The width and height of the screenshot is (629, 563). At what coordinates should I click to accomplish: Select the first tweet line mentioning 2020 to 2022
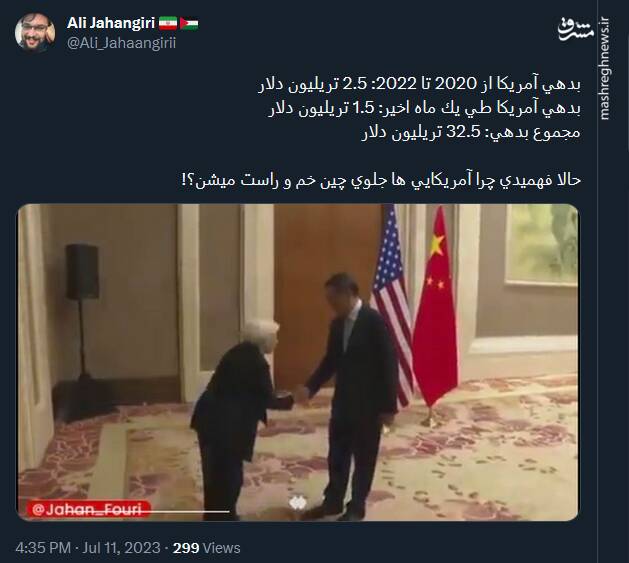coord(419,85)
